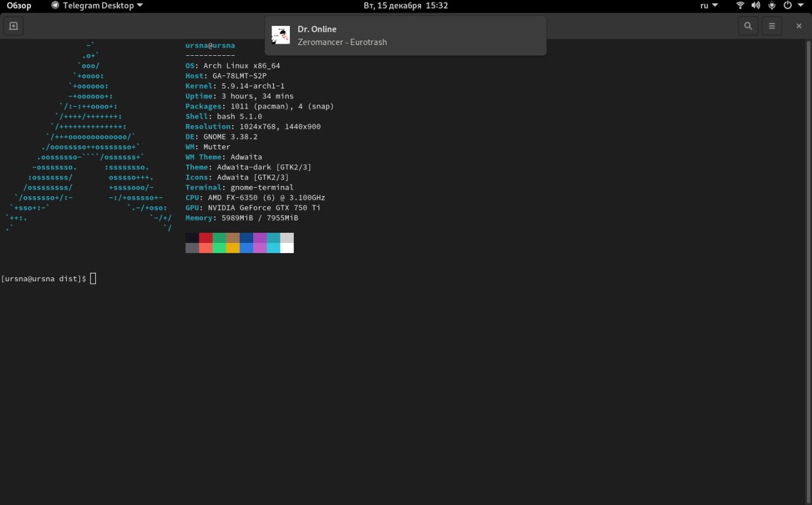Viewport: 812px width, 505px height.
Task: Click the OS: Arch Linux x86_64 line
Action: [233, 66]
